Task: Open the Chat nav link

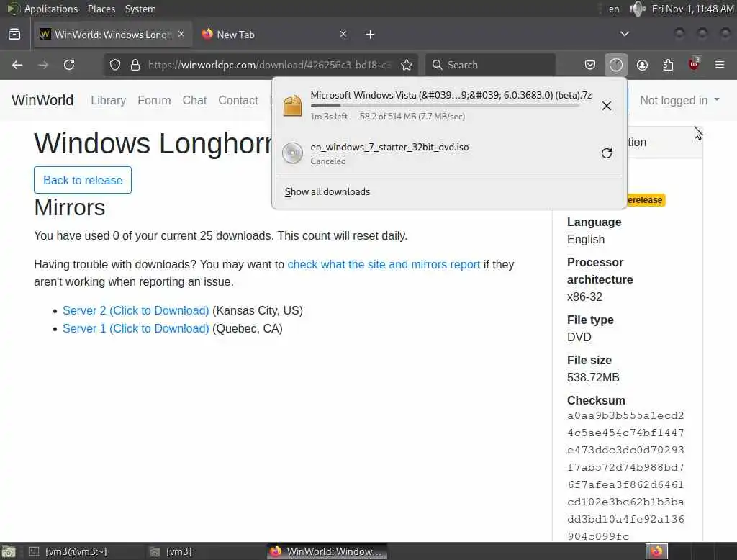Action: point(194,100)
